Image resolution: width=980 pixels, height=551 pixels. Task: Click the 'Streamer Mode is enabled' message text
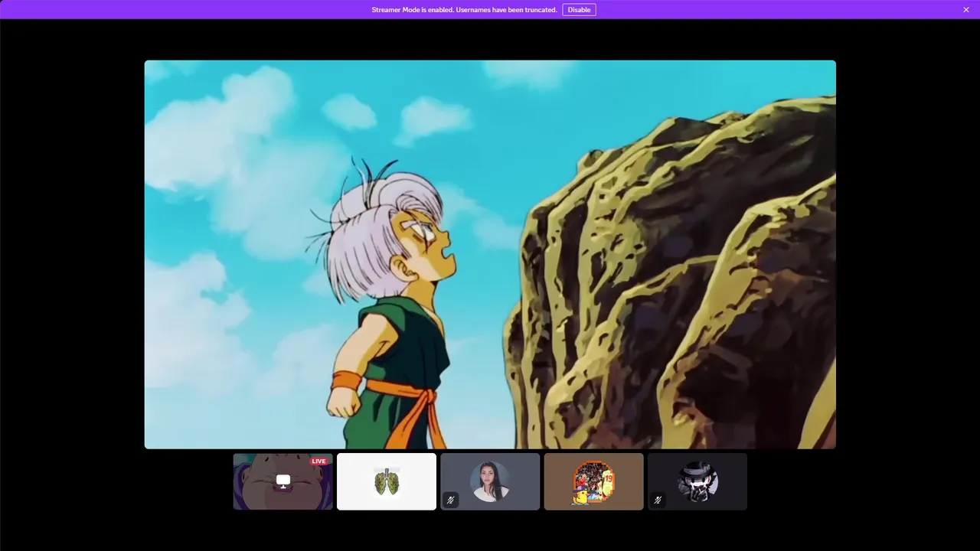[x=464, y=10]
